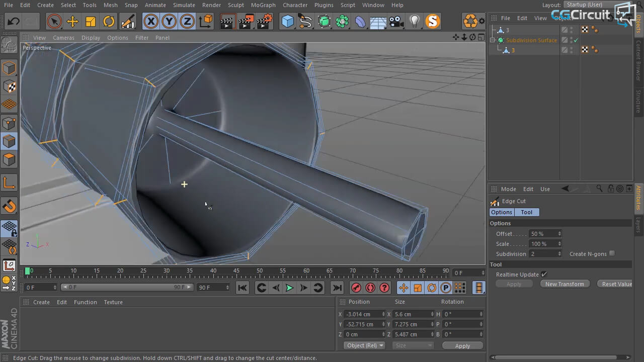Collapse the Subdivision Surface tree item

[x=493, y=40]
